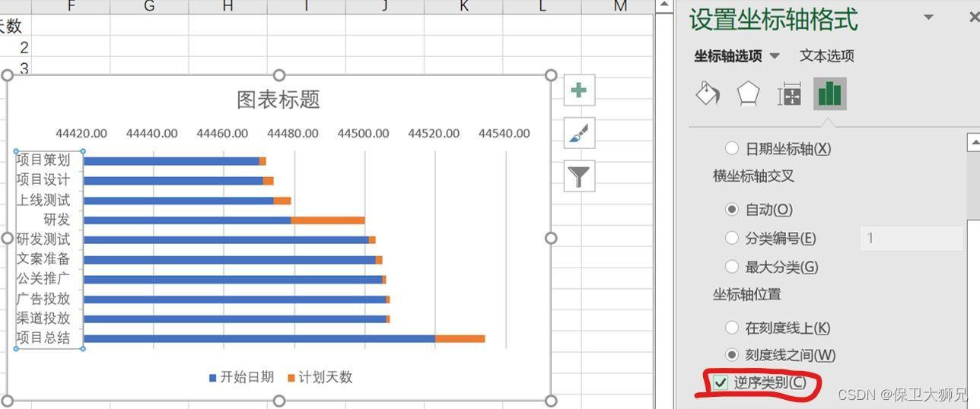This screenshot has height=409, width=980.
Task: Click 44540.00 axis value
Action: coord(504,134)
